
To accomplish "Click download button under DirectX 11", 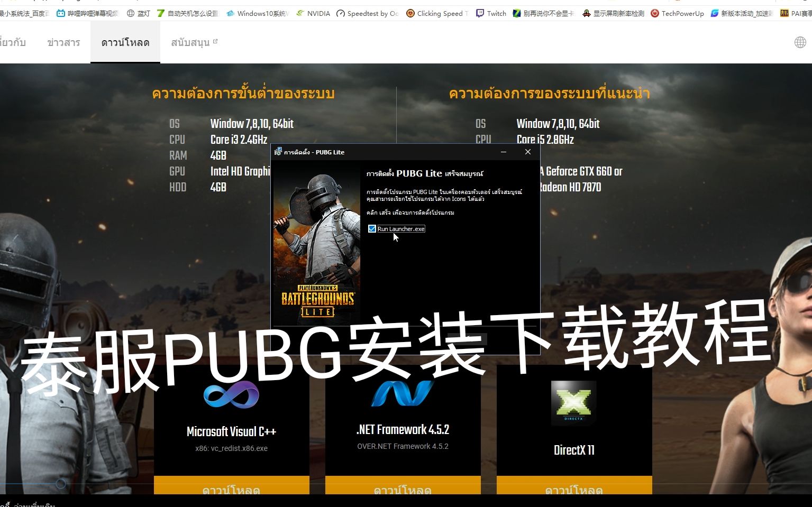I will 574,485.
